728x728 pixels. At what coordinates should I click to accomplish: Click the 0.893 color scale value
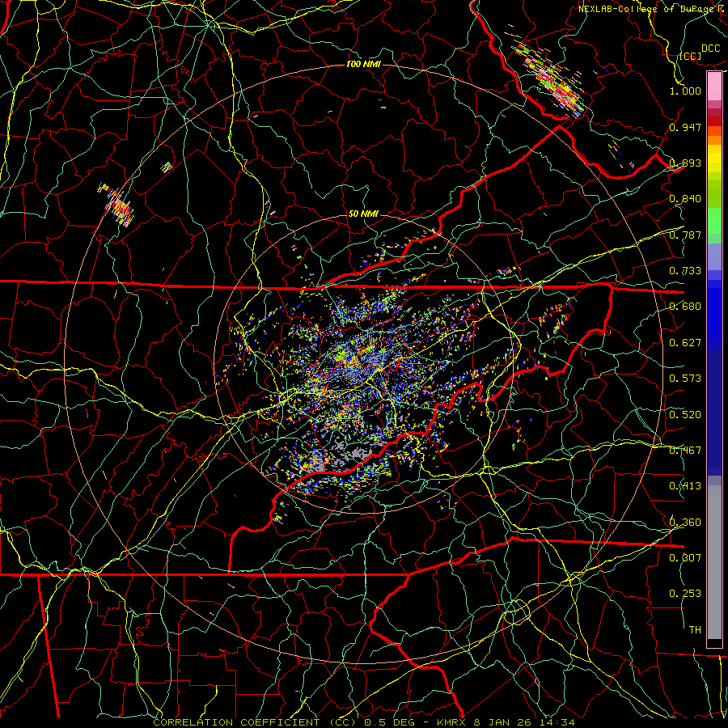[685, 163]
